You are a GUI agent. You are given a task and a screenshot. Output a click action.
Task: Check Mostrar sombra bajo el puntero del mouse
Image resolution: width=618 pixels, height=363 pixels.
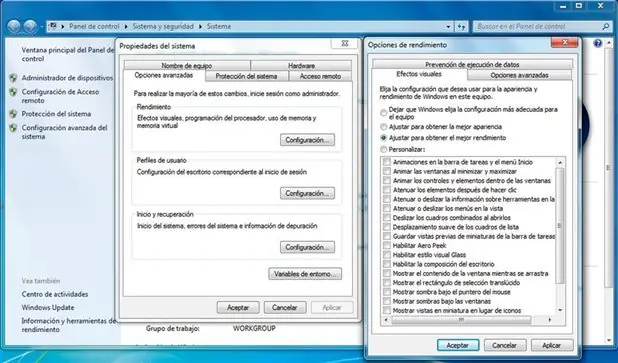tap(387, 292)
